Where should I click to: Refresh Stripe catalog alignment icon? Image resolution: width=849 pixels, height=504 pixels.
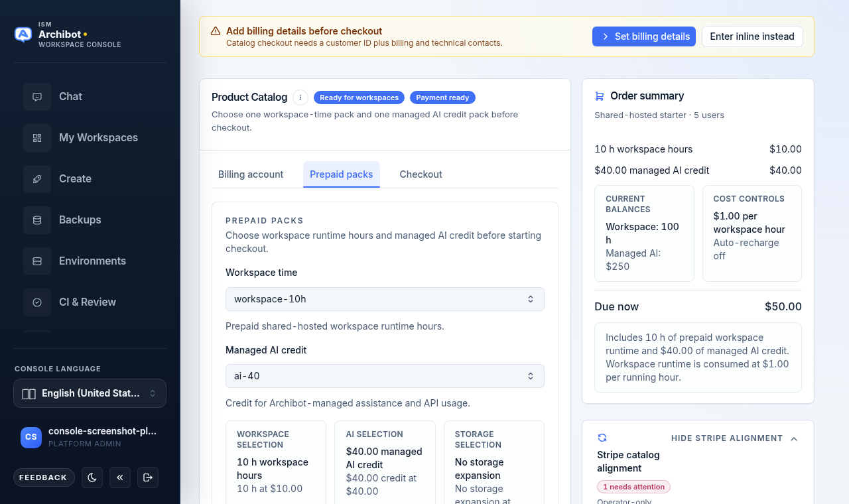pyautogui.click(x=602, y=438)
